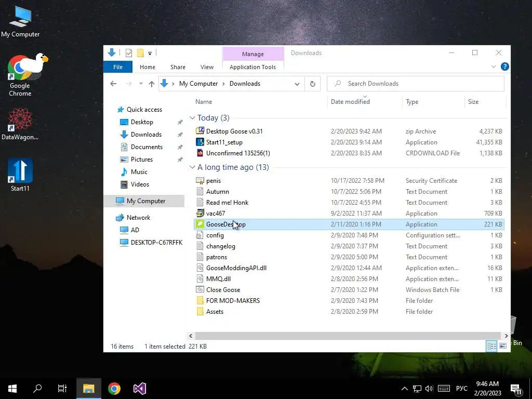Collapse the A long time ago group
532x399 pixels.
(192, 167)
